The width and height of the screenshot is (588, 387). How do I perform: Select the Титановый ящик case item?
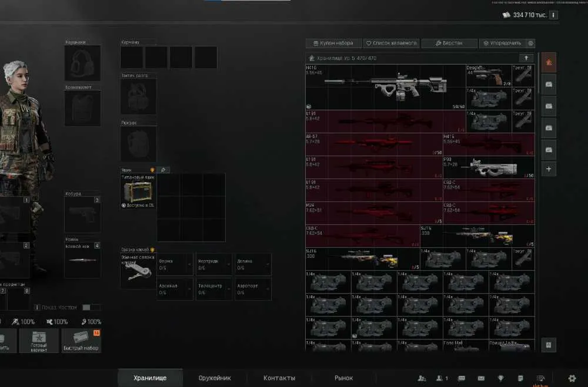click(x=138, y=191)
